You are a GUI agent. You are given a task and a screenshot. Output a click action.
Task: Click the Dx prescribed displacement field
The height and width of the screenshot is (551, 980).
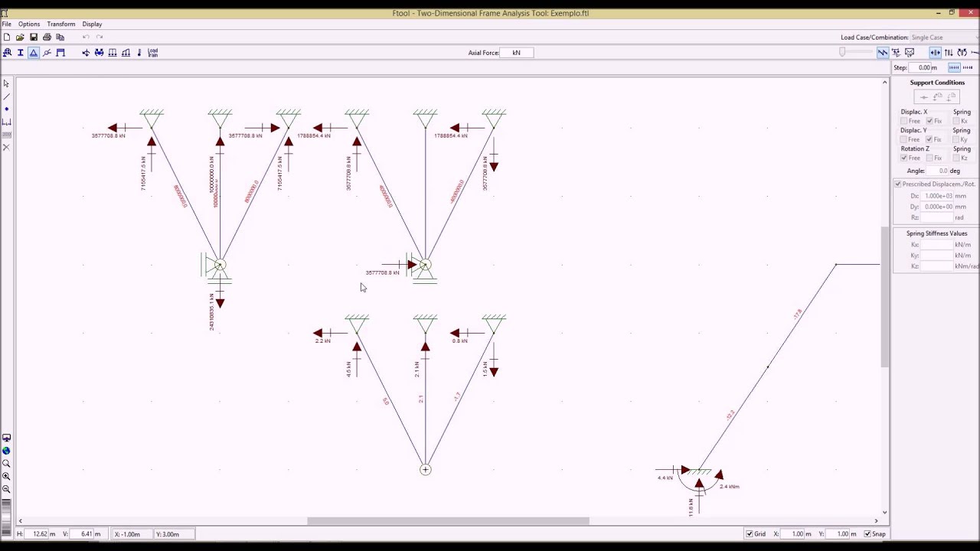click(936, 196)
